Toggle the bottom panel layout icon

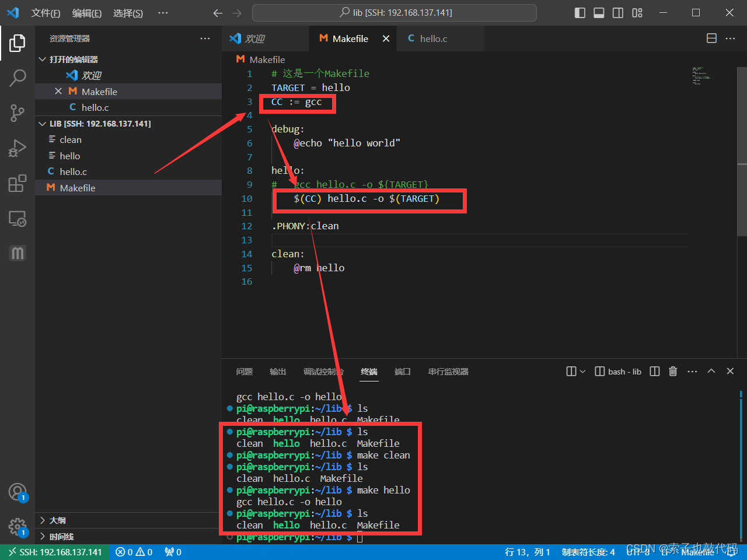[599, 13]
